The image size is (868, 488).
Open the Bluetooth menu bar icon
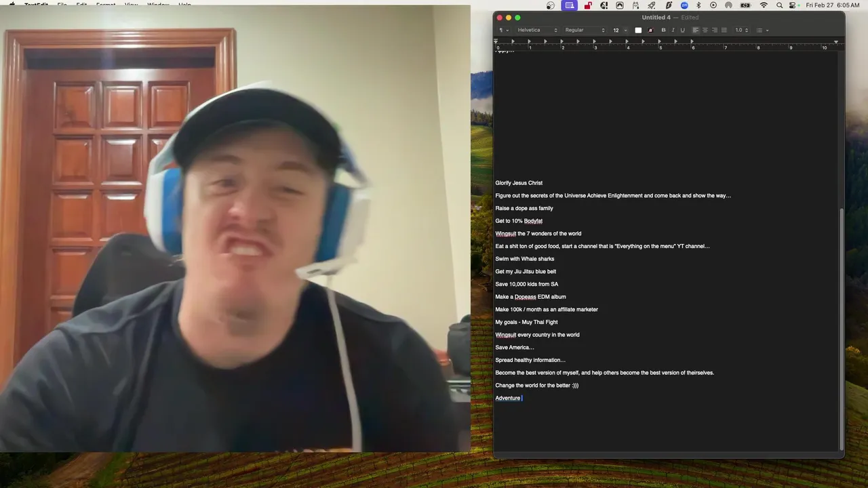(699, 5)
